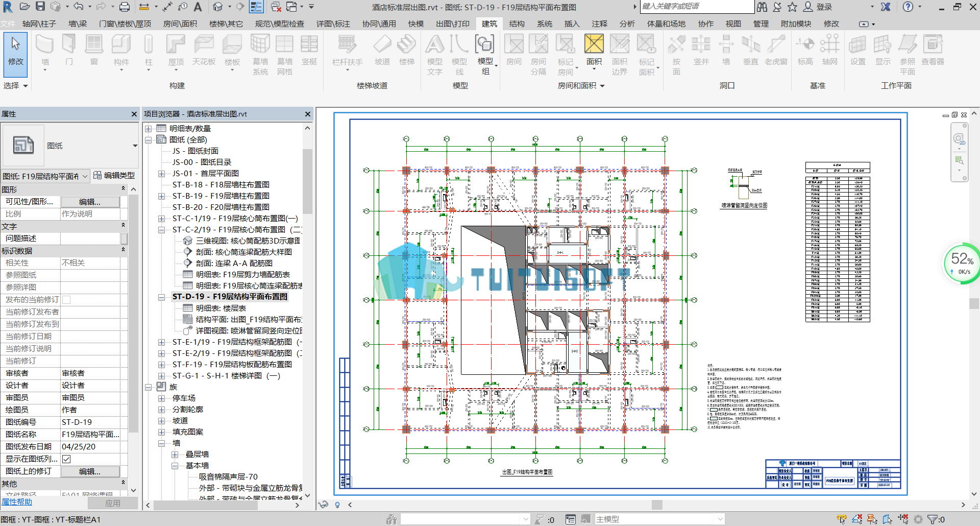The width and height of the screenshot is (980, 526).
Task: Toggle the 发布的当前修订 checkbox
Action: [x=66, y=300]
